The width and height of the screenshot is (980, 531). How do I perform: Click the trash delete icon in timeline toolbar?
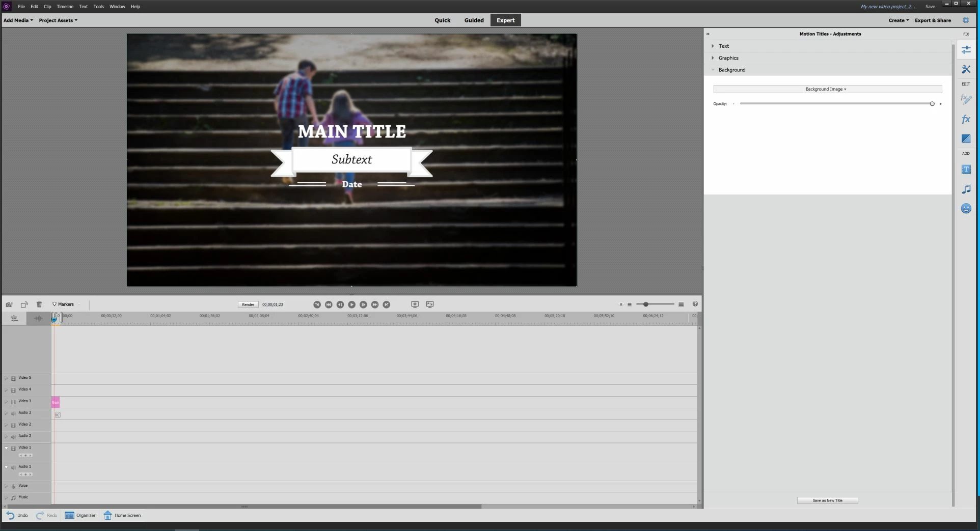pos(39,304)
